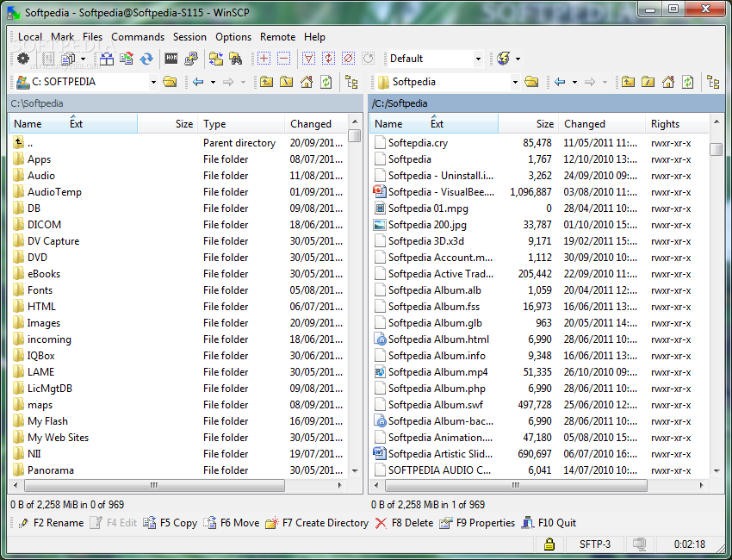Viewport: 732px width, 560px height.
Task: Open the Session menu
Action: point(189,37)
